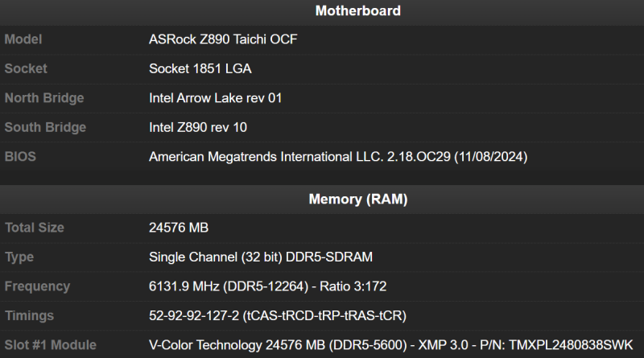Viewport: 644px width, 358px height.
Task: Select the Socket row label
Action: (x=26, y=68)
